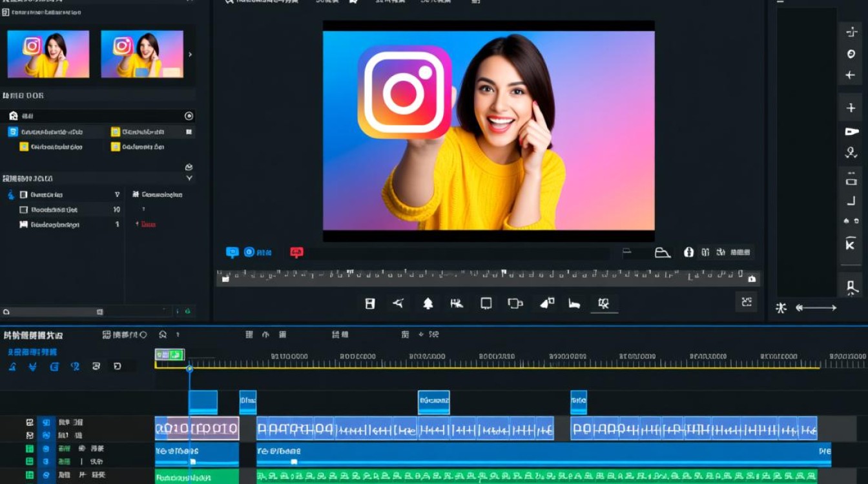Check the square box beside the blue flask icon
Image resolution: width=868 pixels, height=484 pixels.
point(24,194)
